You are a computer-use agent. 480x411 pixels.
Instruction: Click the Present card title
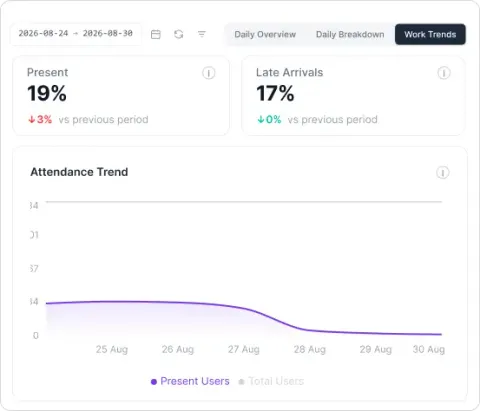pyautogui.click(x=48, y=72)
